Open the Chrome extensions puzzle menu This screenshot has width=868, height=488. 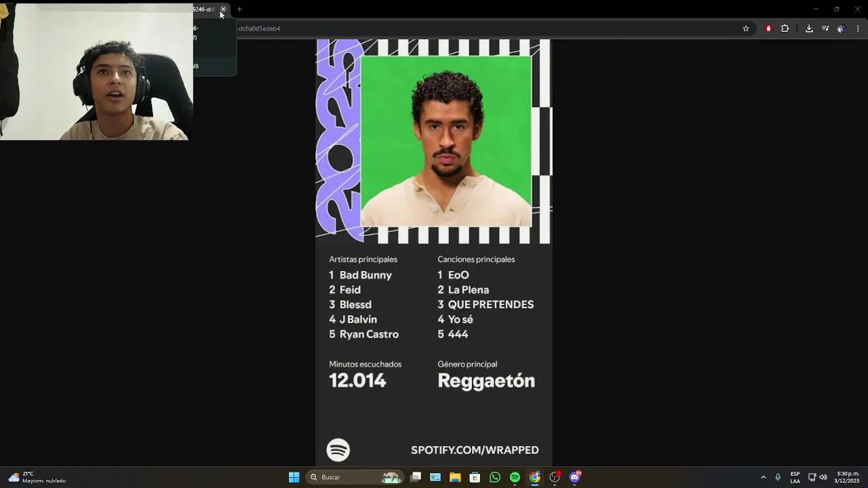(x=785, y=28)
